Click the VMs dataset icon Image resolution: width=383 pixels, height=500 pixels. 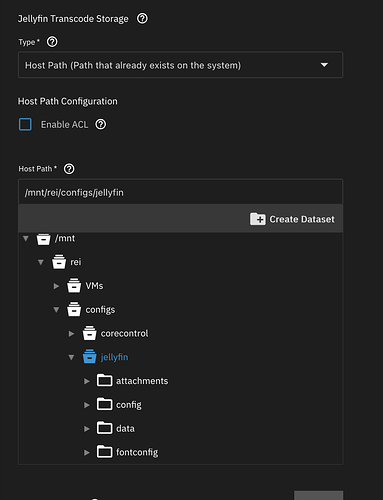(x=74, y=286)
